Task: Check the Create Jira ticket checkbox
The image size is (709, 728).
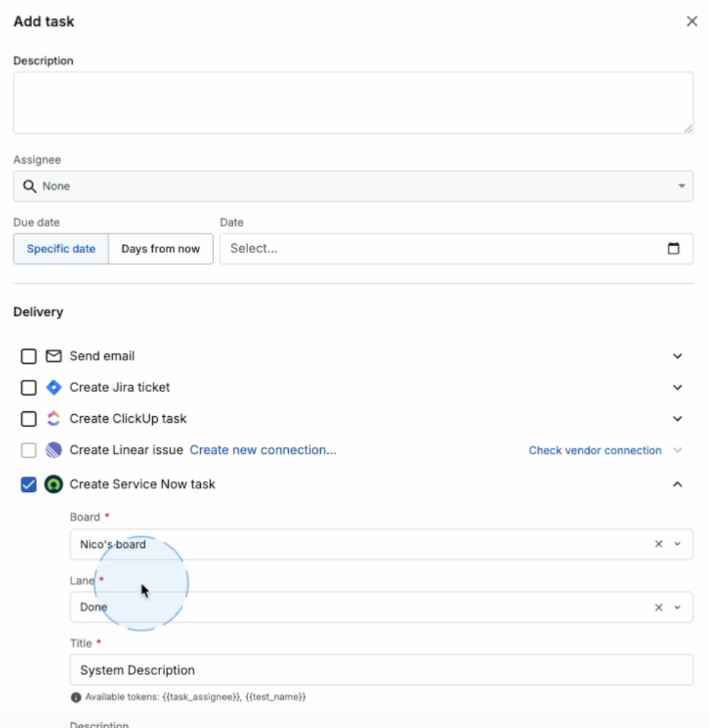Action: coord(29,388)
